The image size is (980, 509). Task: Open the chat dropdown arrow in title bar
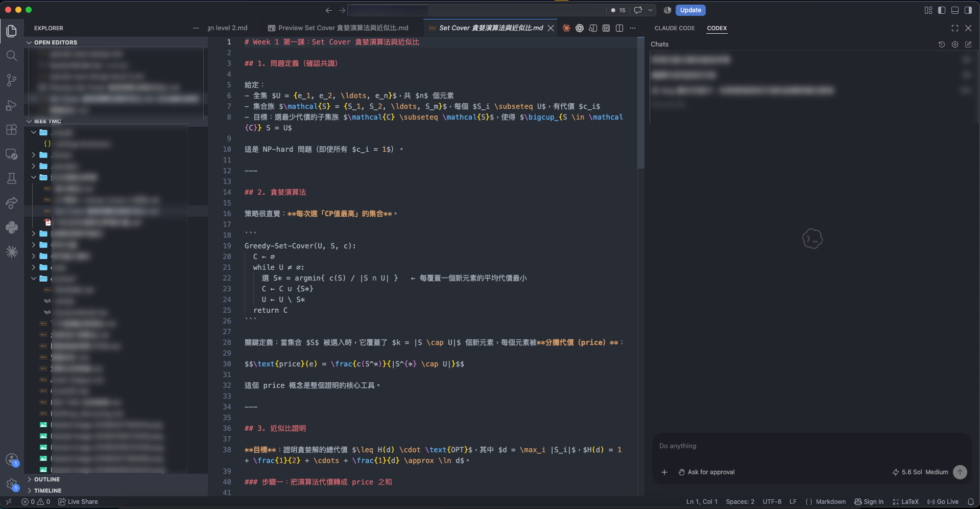pyautogui.click(x=651, y=10)
